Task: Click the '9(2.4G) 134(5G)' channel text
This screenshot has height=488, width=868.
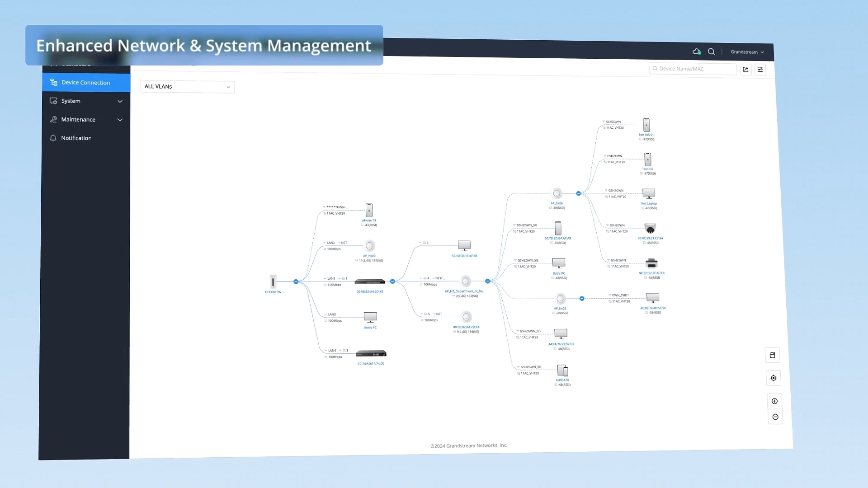Action: pyautogui.click(x=468, y=332)
